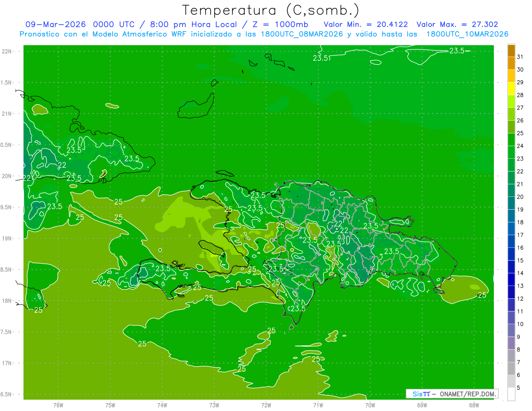Click the '20N' latitude axis label

tap(6, 176)
